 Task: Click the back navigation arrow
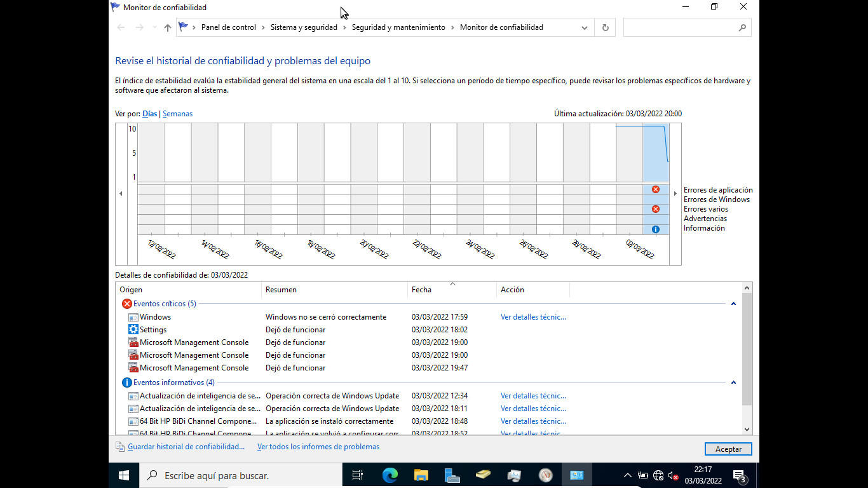tap(120, 27)
